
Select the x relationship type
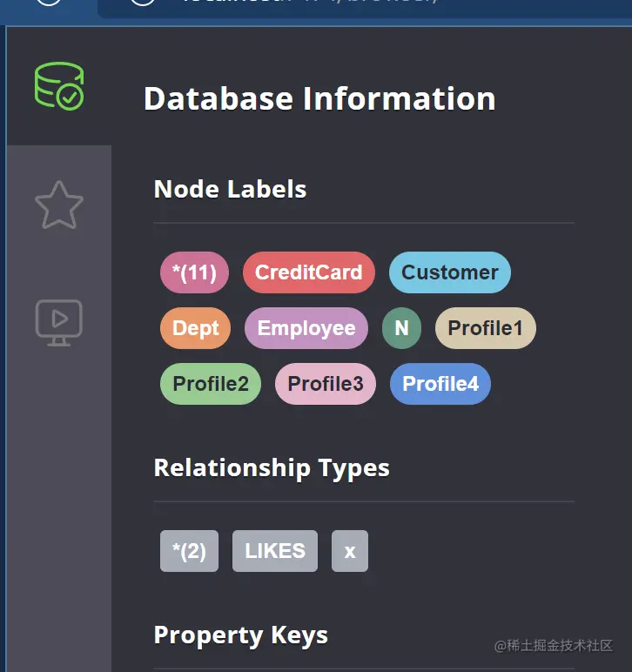[x=350, y=551]
